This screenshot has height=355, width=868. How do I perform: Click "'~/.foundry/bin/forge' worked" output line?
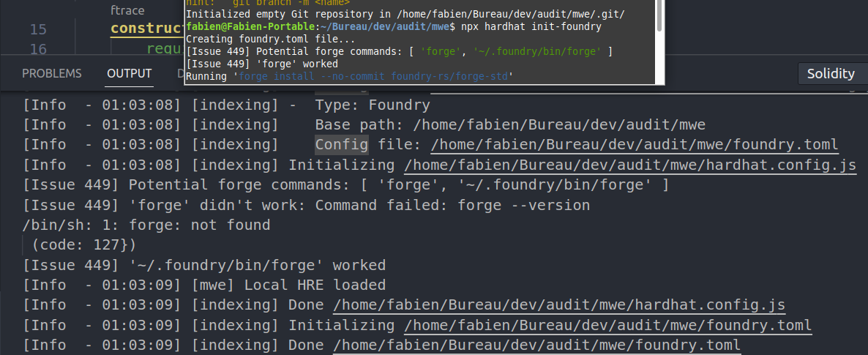[204, 265]
